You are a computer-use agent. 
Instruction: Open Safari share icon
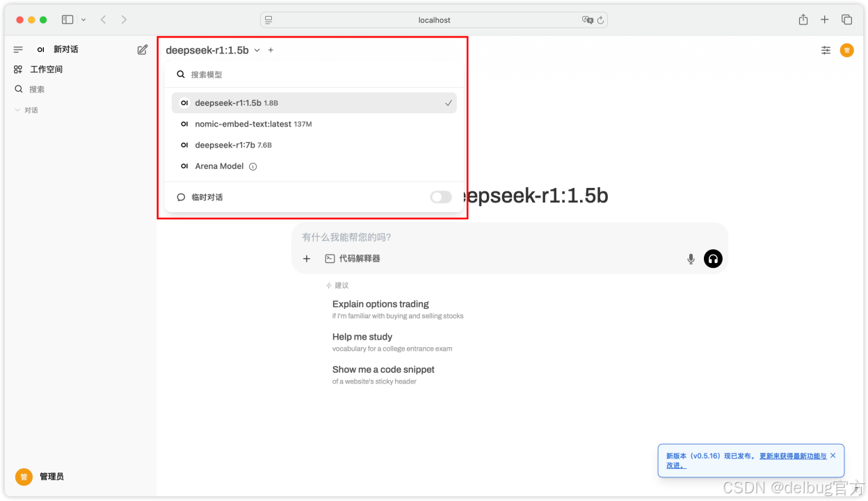coord(803,19)
